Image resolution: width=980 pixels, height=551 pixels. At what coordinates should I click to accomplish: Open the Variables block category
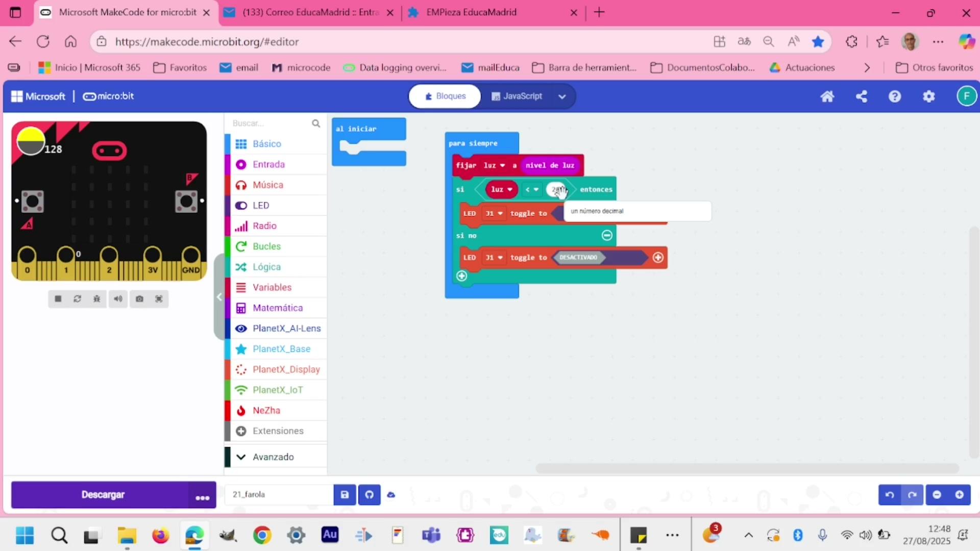pos(272,287)
